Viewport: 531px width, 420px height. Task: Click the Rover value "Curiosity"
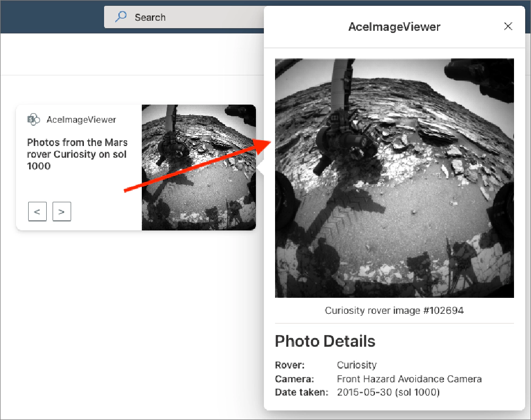(357, 365)
